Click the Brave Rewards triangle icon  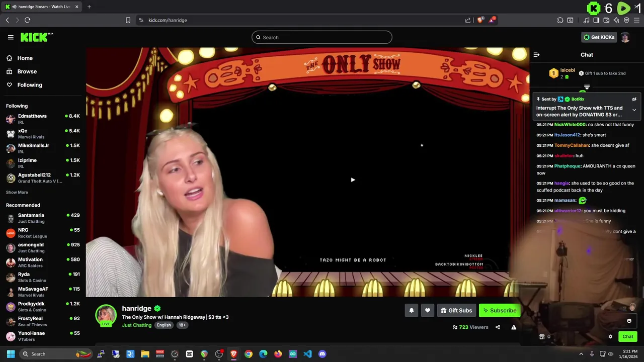[492, 20]
